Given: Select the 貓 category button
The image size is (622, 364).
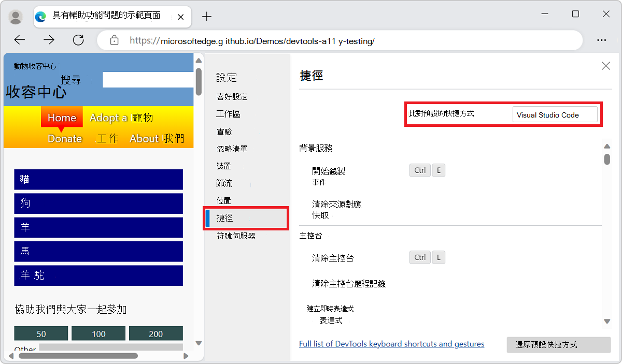Looking at the screenshot, I should point(98,180).
